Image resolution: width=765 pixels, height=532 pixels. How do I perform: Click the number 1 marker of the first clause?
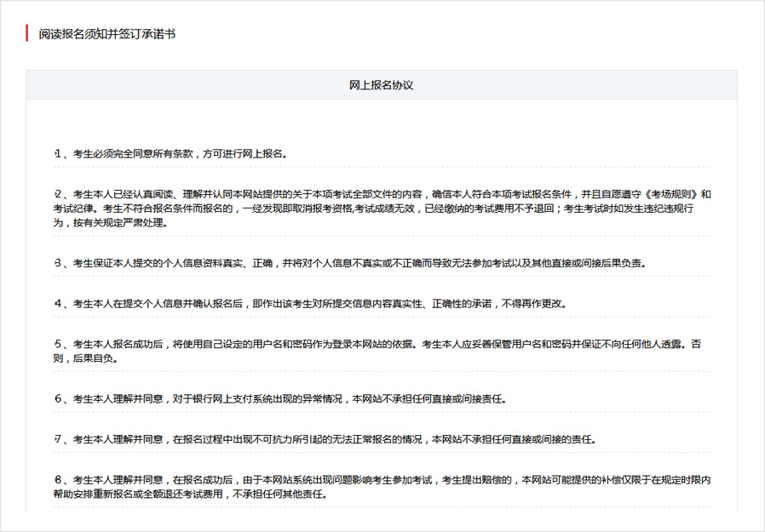pos(58,154)
